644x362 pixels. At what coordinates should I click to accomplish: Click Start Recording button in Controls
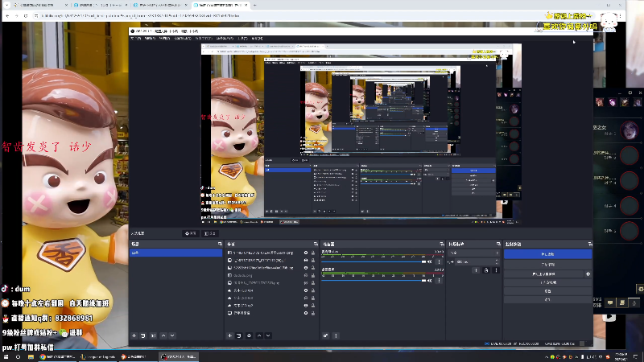547,265
